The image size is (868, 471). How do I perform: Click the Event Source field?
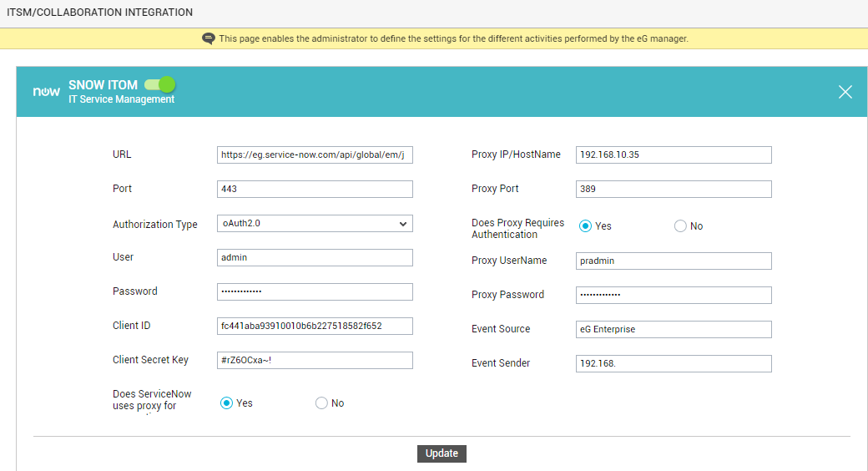pos(674,330)
